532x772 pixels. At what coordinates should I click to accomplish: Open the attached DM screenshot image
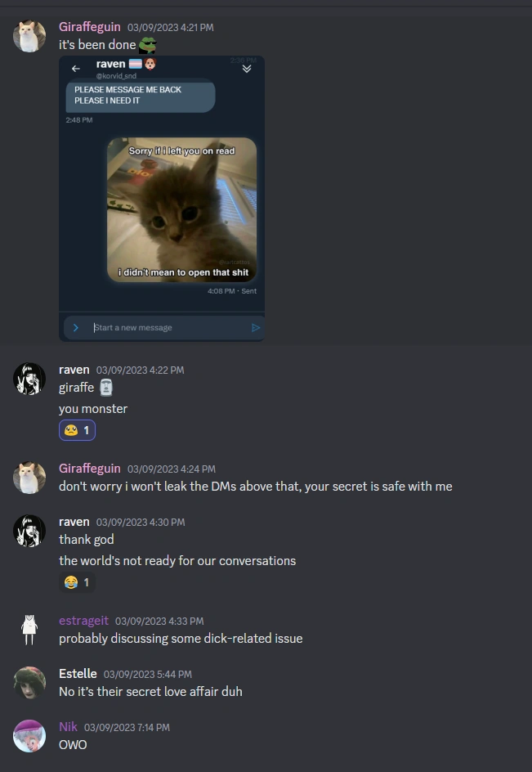[x=162, y=199]
